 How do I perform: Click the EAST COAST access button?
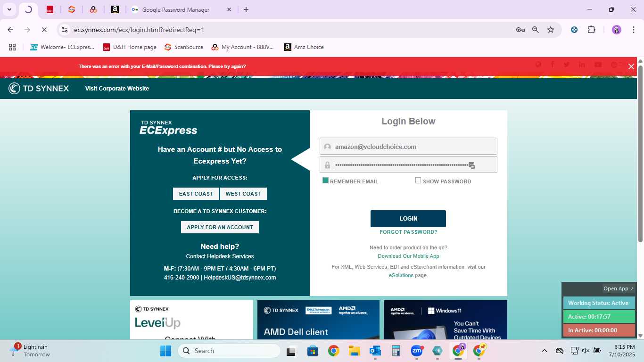click(196, 194)
